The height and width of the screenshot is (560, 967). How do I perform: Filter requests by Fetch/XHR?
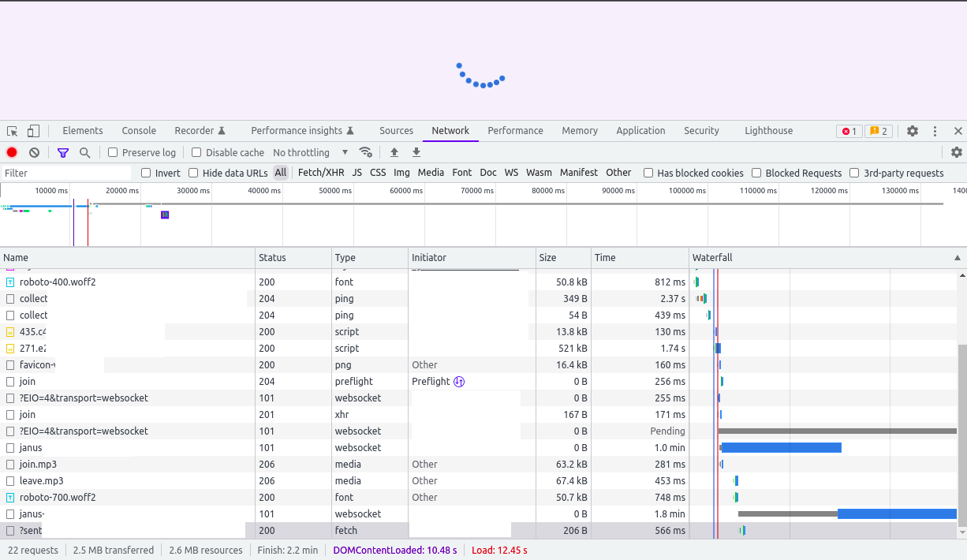click(321, 173)
